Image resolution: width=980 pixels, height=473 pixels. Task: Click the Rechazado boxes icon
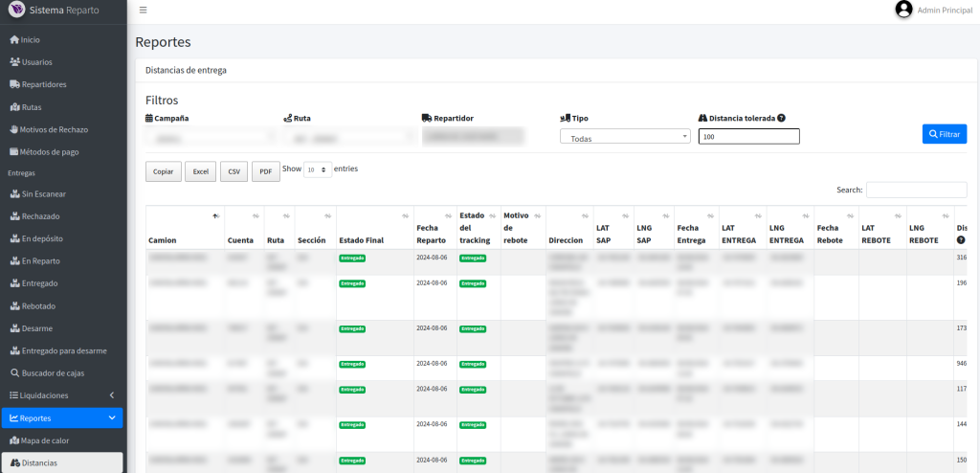coord(15,216)
